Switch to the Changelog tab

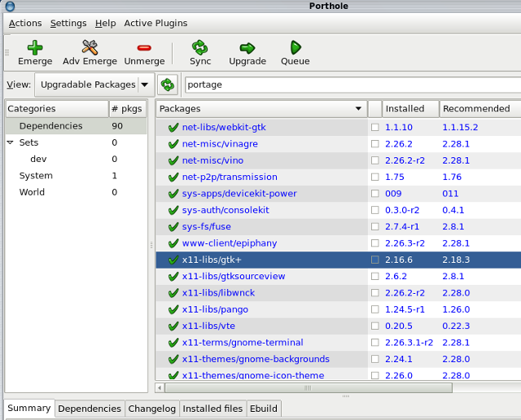pyautogui.click(x=152, y=409)
